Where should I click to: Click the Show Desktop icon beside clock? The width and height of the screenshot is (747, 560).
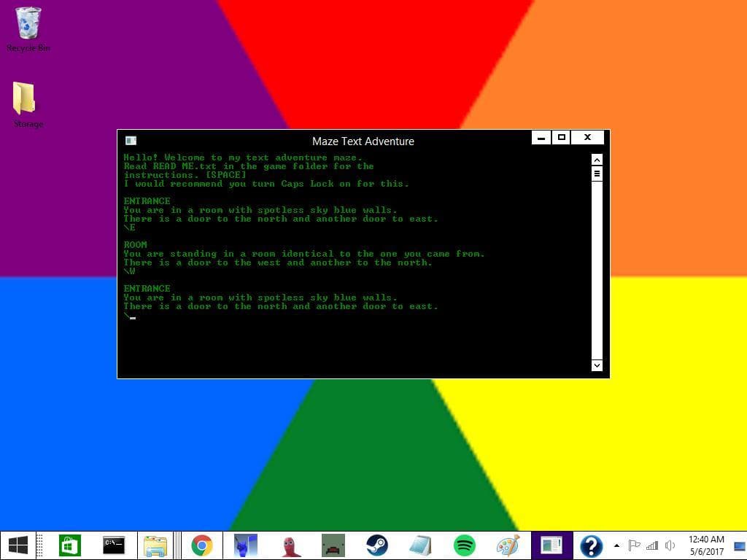[x=740, y=545]
